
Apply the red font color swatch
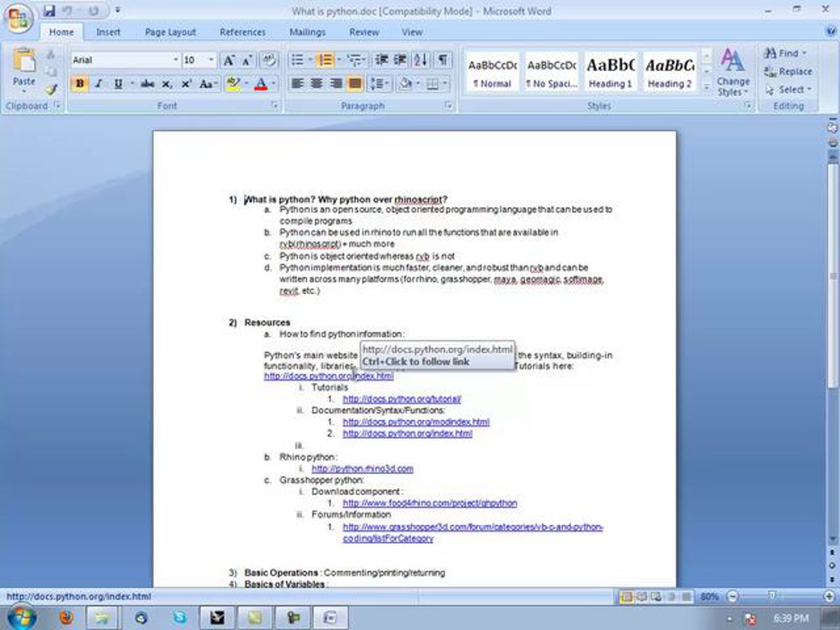tap(261, 84)
